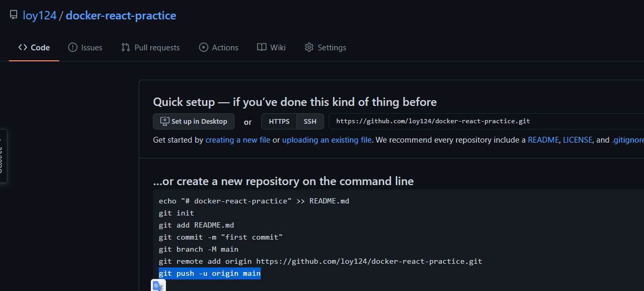Click the Actions play icon
Viewport: 644px width, 291px height.
pyautogui.click(x=204, y=48)
